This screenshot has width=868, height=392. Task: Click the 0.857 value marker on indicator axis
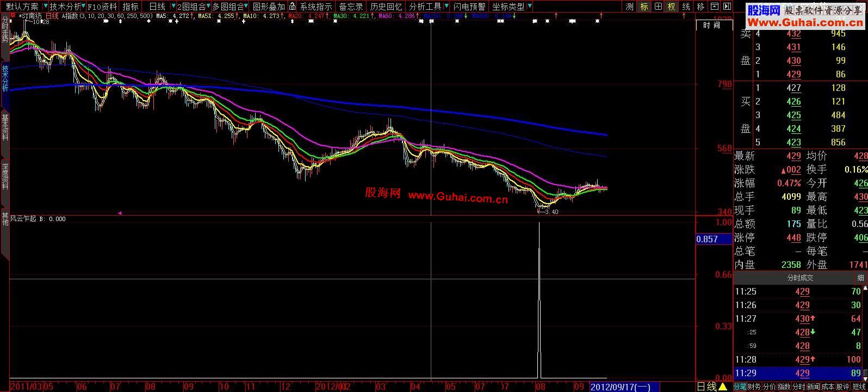click(714, 239)
